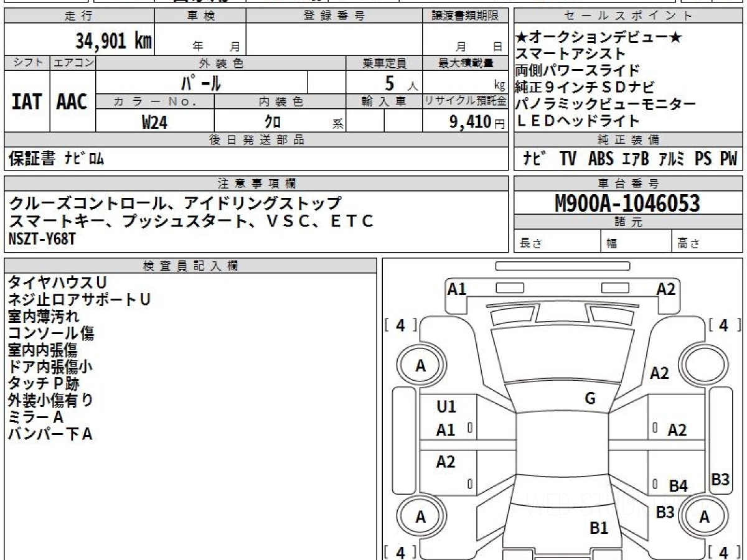The width and height of the screenshot is (747, 560).
Task: Click the 高さ dimension label
Action: (689, 243)
